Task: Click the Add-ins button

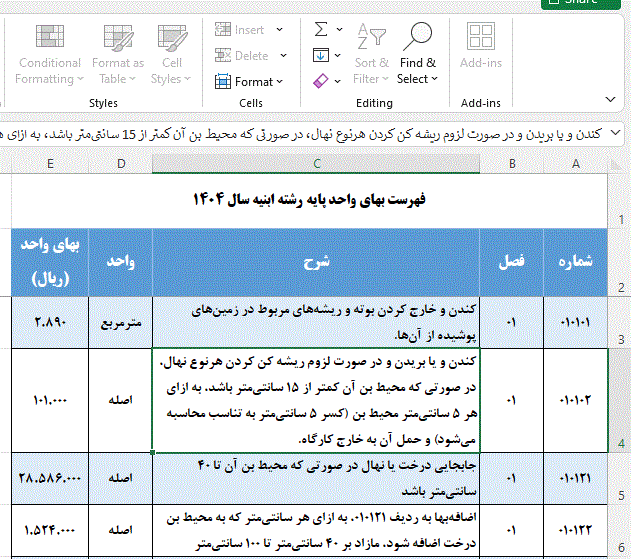Action: pyautogui.click(x=481, y=50)
